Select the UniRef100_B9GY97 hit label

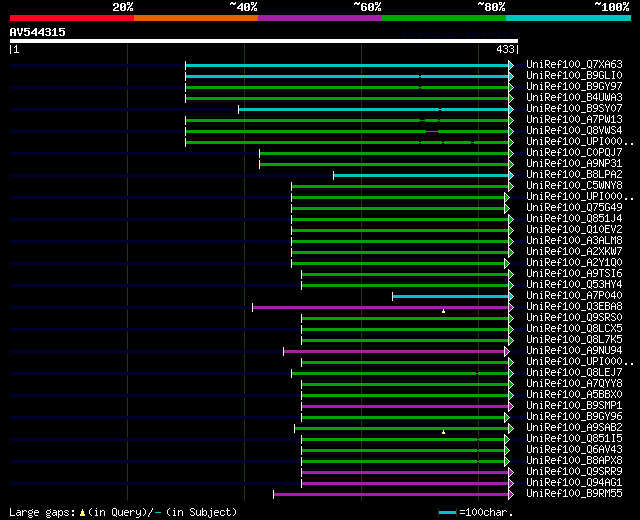click(x=574, y=87)
